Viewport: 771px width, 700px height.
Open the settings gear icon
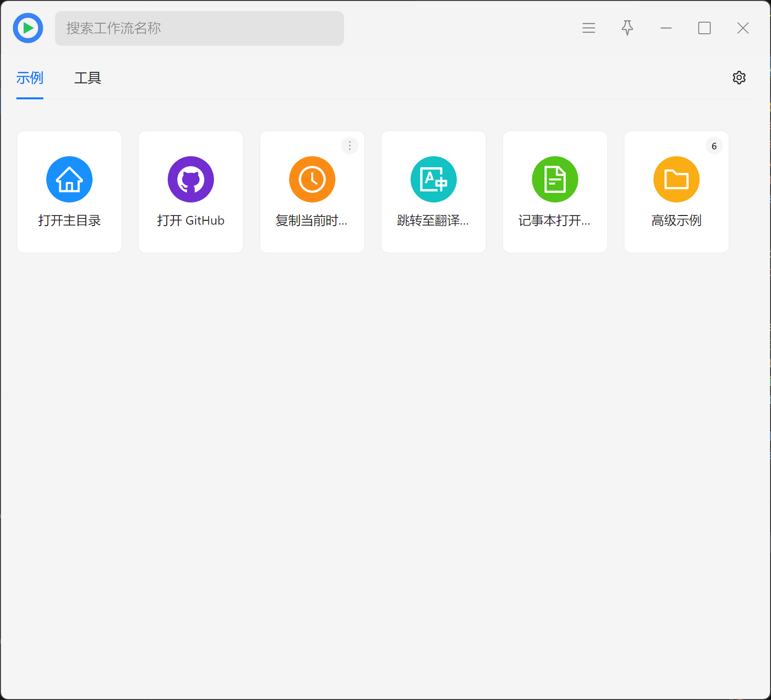(739, 78)
